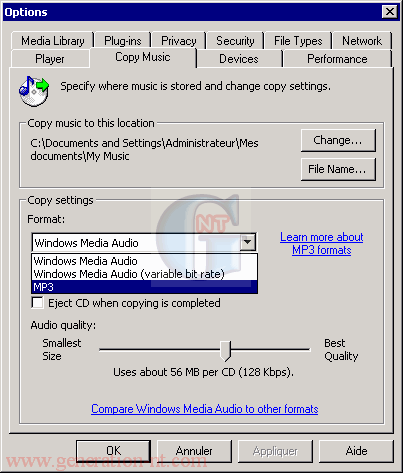Expand the Format dropdown arrow
This screenshot has width=403, height=473.
pyautogui.click(x=248, y=242)
